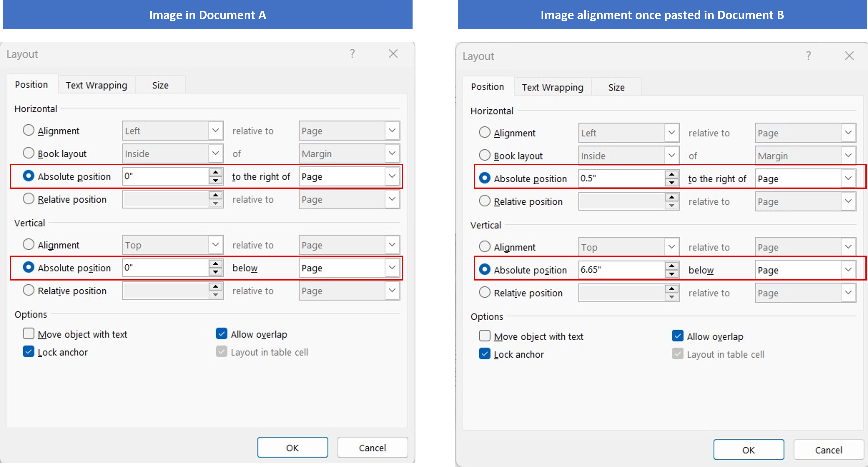Increase horizontal absolute position in Document A dialog
The height and width of the screenshot is (467, 868).
pyautogui.click(x=215, y=172)
